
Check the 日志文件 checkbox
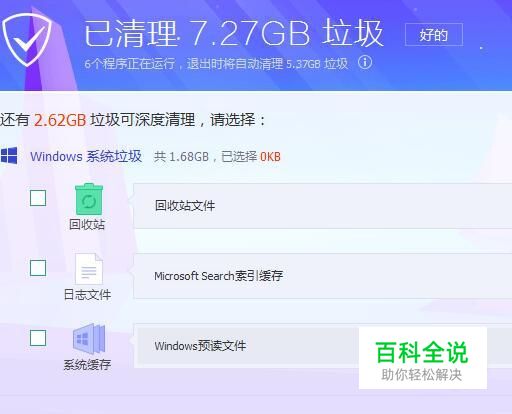click(38, 268)
